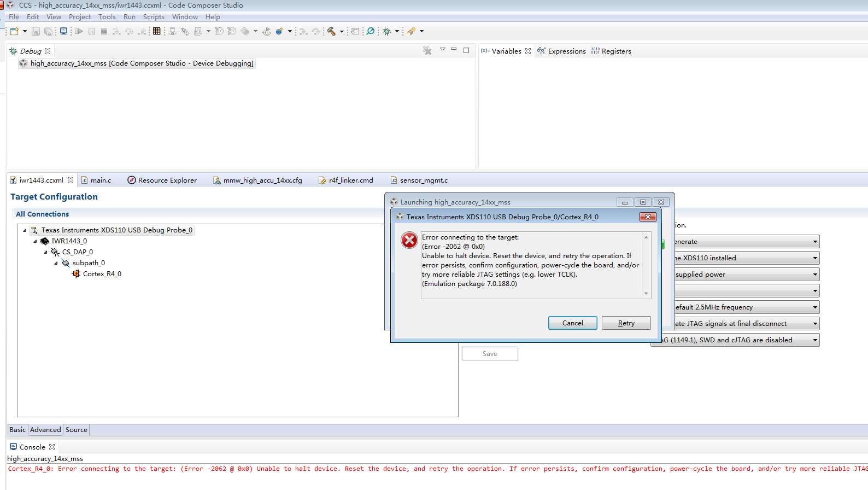Close the XDS110 error dialog
The width and height of the screenshot is (868, 490).
(x=648, y=217)
